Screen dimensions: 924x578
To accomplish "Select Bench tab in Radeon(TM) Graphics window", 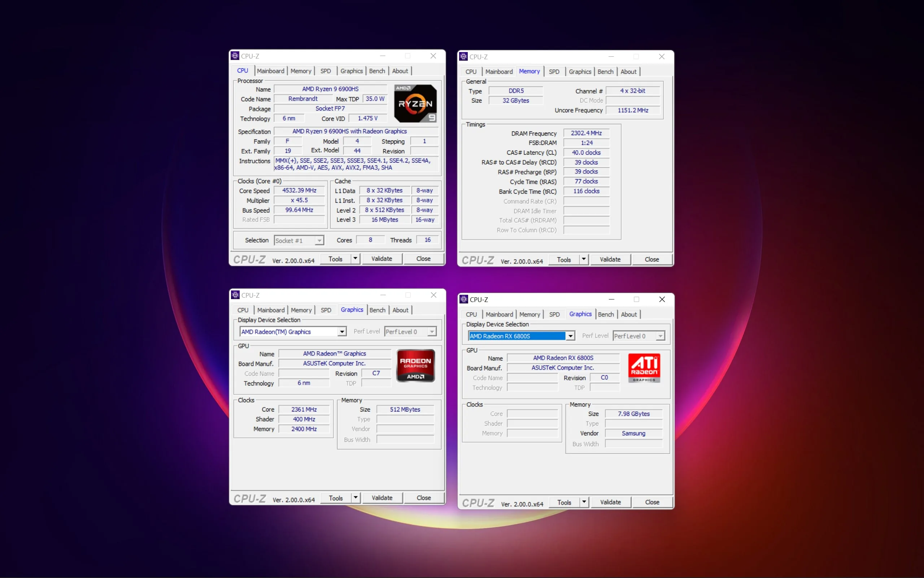I will [x=377, y=310].
